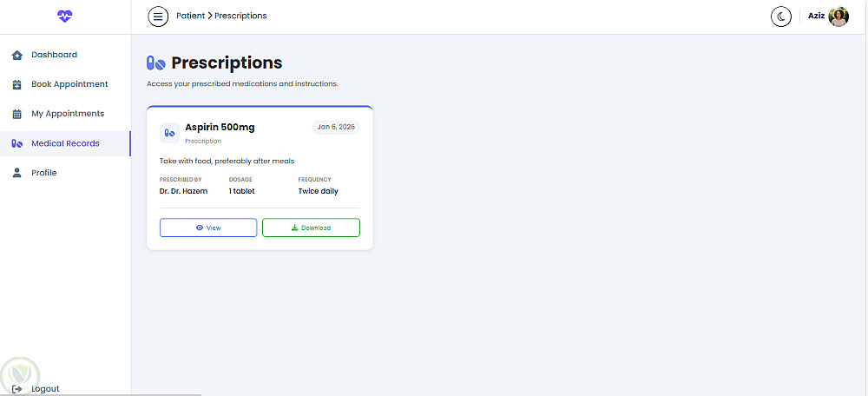Click the Patient breadcrumb link

tap(190, 16)
